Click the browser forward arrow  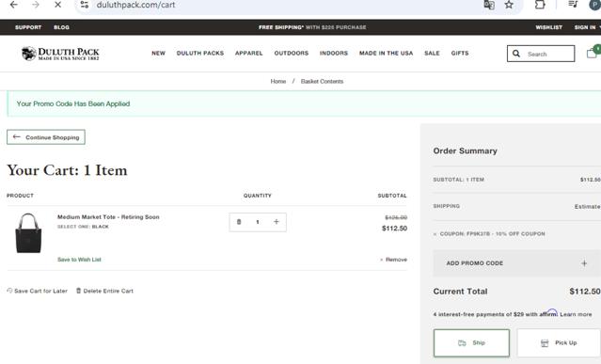(36, 5)
